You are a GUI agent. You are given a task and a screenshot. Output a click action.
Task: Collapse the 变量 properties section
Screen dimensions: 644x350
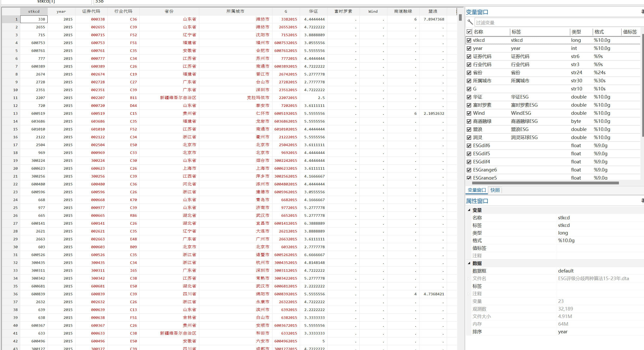coord(469,210)
